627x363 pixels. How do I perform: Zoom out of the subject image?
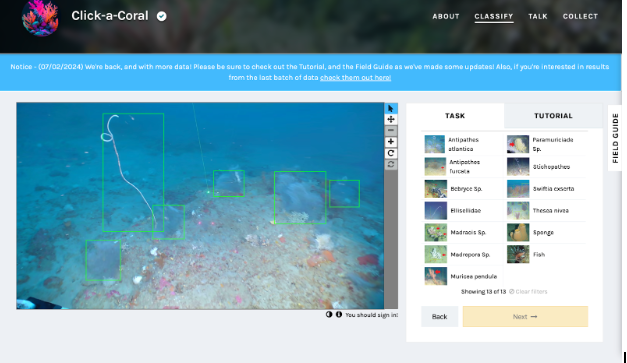pos(391,131)
